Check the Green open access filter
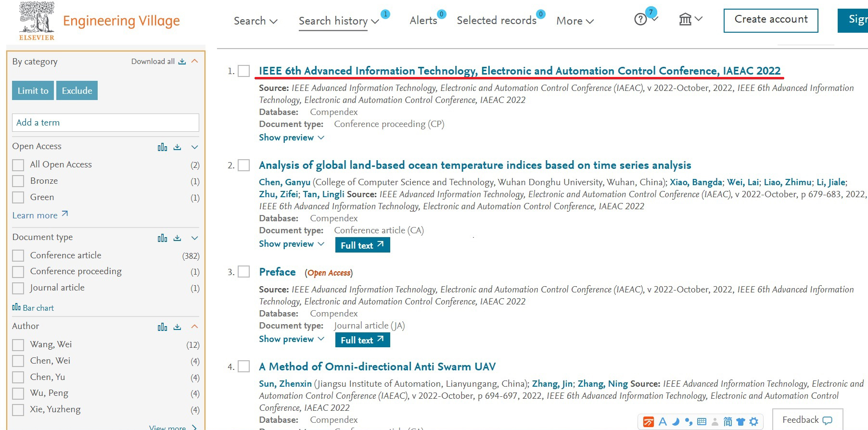 (18, 198)
